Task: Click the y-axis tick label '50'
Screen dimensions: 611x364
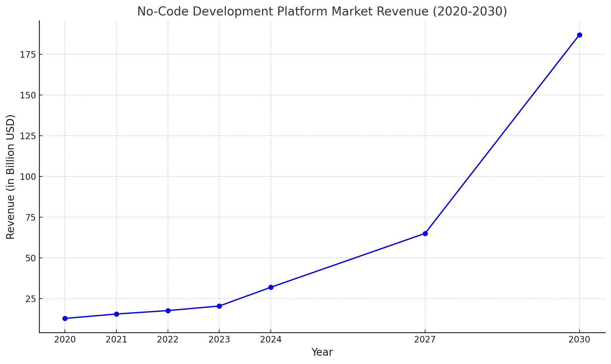Action: pos(31,258)
